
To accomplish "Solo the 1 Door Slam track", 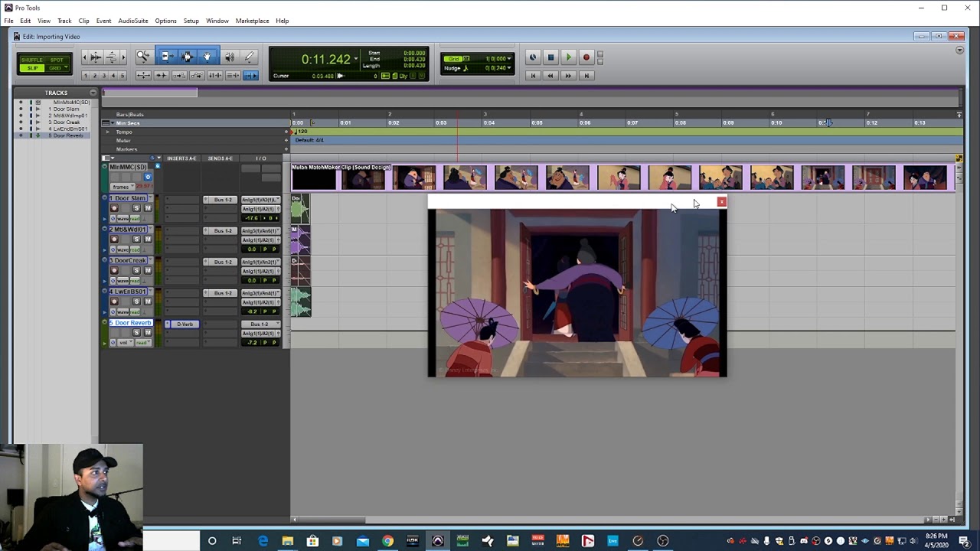I will click(x=137, y=208).
